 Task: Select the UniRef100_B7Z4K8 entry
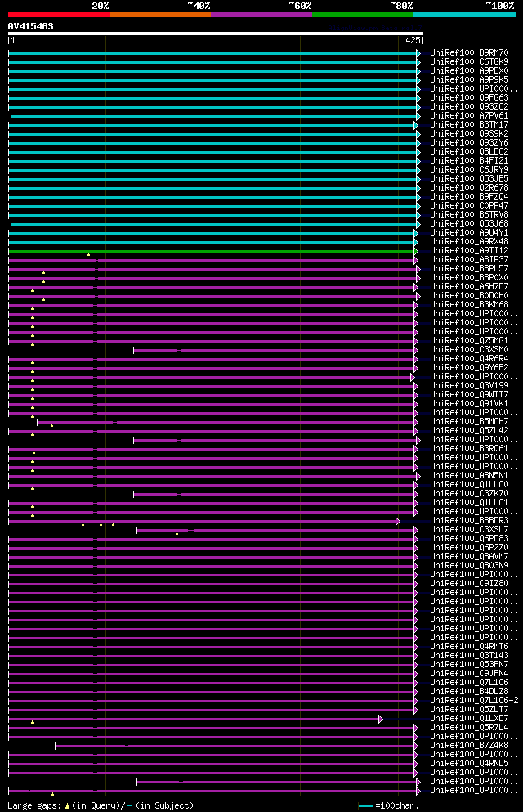pos(469,745)
